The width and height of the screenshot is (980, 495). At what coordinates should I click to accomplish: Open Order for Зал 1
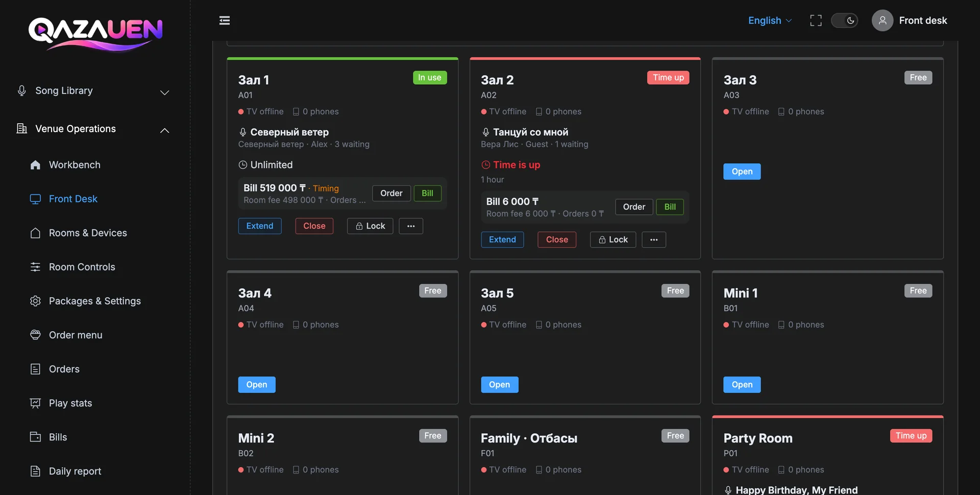point(391,193)
